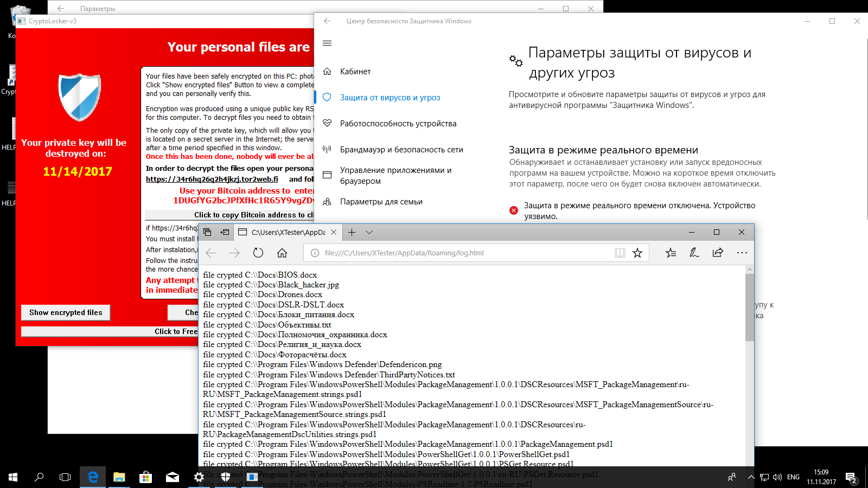This screenshot has width=868, height=488.
Task: Open the Windows Start menu
Action: click(13, 477)
